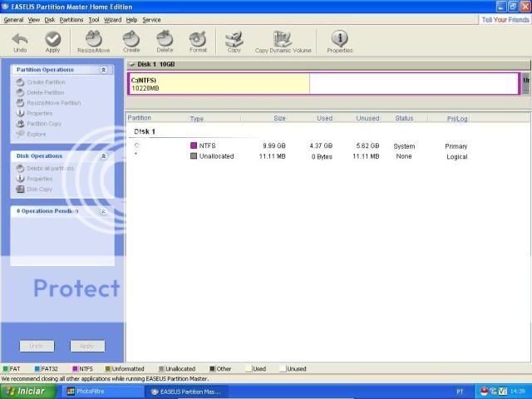The width and height of the screenshot is (532, 399).
Task: Sort by the Used column header
Action: (x=324, y=118)
